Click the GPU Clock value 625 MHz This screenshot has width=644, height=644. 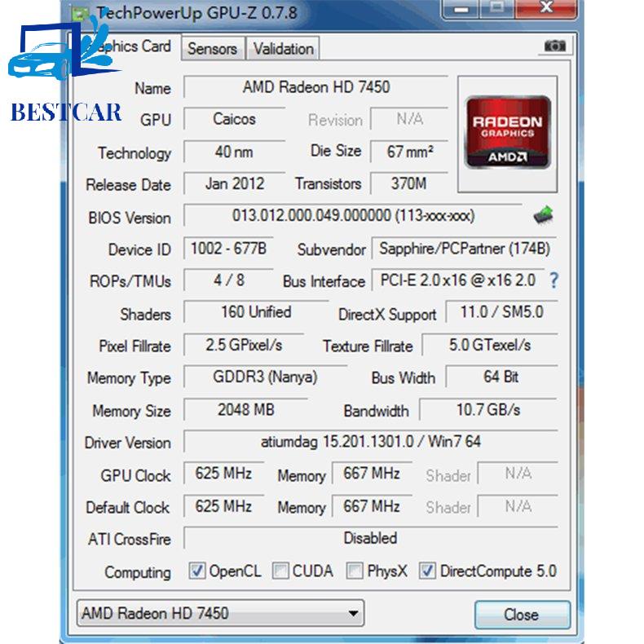(223, 474)
